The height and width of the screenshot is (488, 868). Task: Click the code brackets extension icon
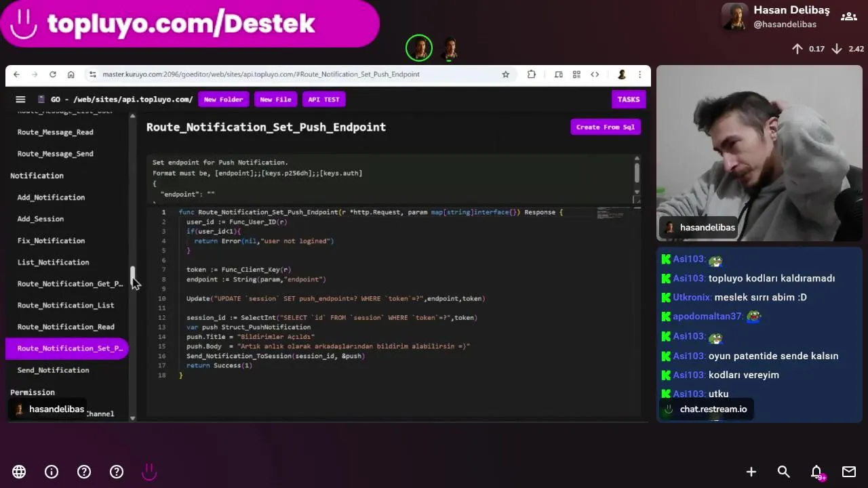pyautogui.click(x=595, y=75)
